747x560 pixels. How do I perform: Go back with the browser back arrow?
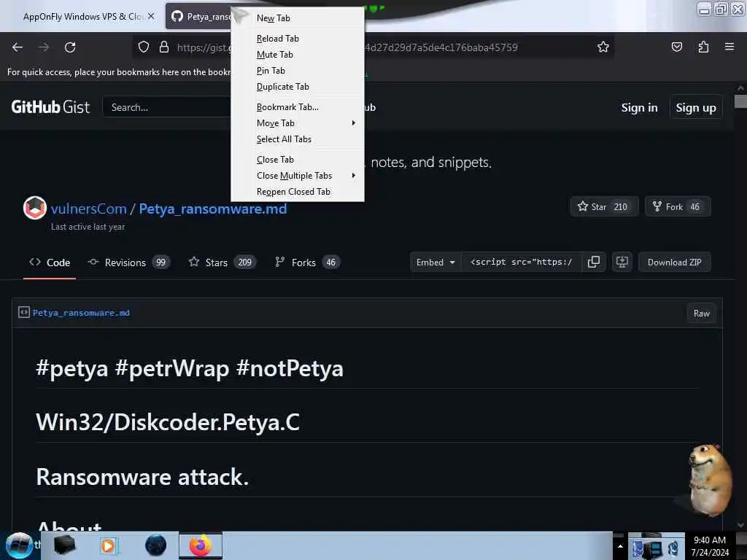click(18, 47)
